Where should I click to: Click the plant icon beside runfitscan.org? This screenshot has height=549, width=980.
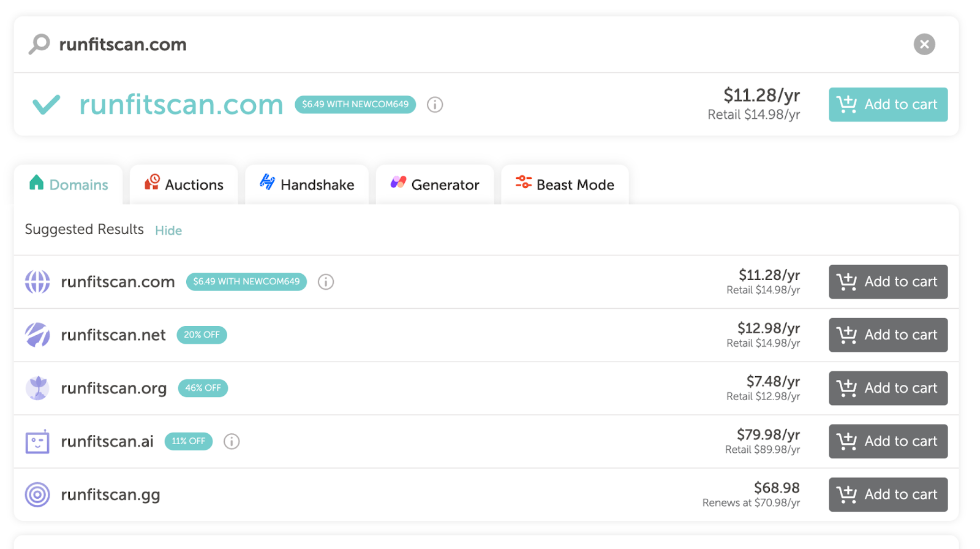tap(37, 388)
